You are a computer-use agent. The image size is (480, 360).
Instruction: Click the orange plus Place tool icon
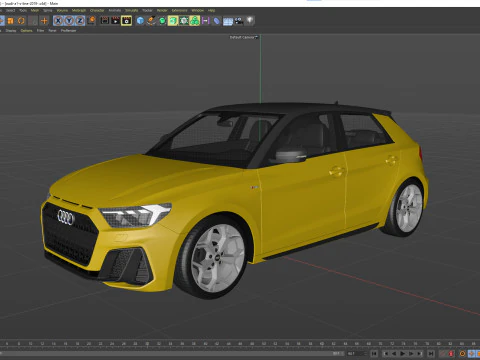44,21
